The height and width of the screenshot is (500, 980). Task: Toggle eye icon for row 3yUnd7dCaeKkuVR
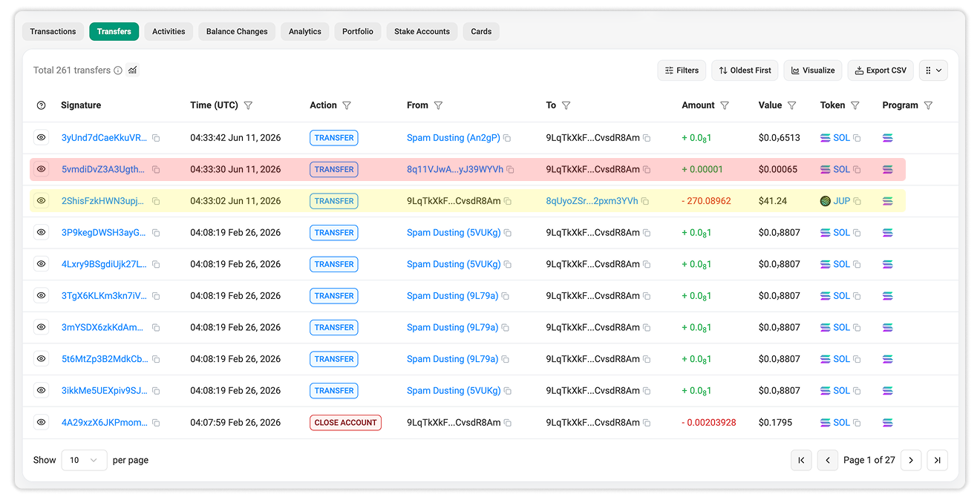tap(42, 138)
